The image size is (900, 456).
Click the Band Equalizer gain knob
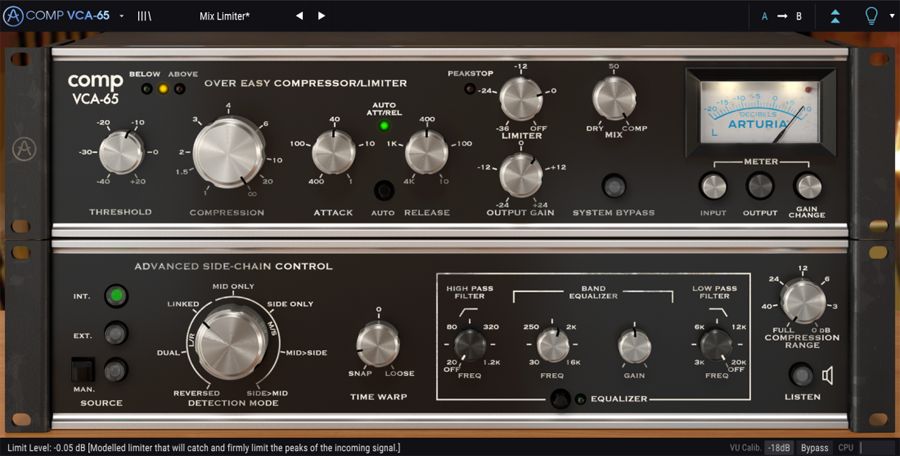coord(634,346)
